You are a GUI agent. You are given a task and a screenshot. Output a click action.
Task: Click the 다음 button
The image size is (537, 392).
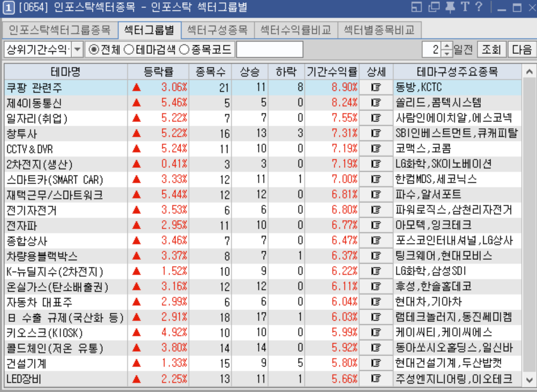522,50
